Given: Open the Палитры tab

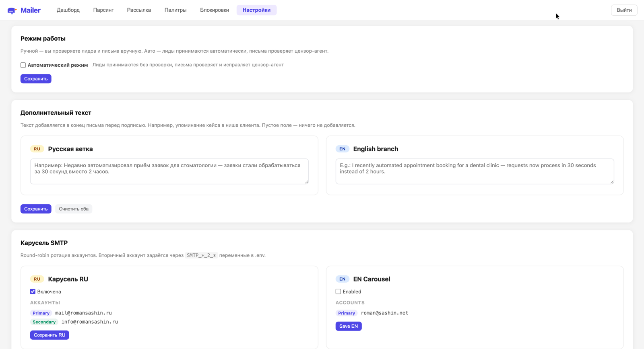Looking at the screenshot, I should point(175,10).
